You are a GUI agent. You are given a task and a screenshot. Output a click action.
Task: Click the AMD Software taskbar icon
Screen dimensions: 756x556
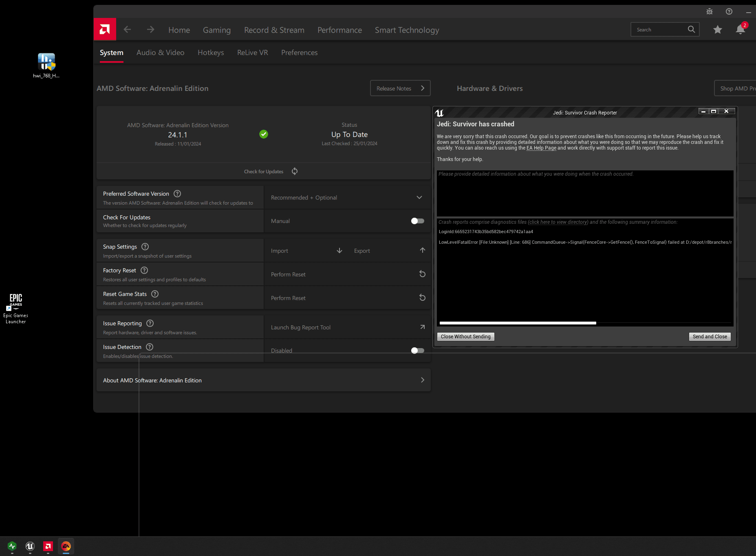click(48, 546)
